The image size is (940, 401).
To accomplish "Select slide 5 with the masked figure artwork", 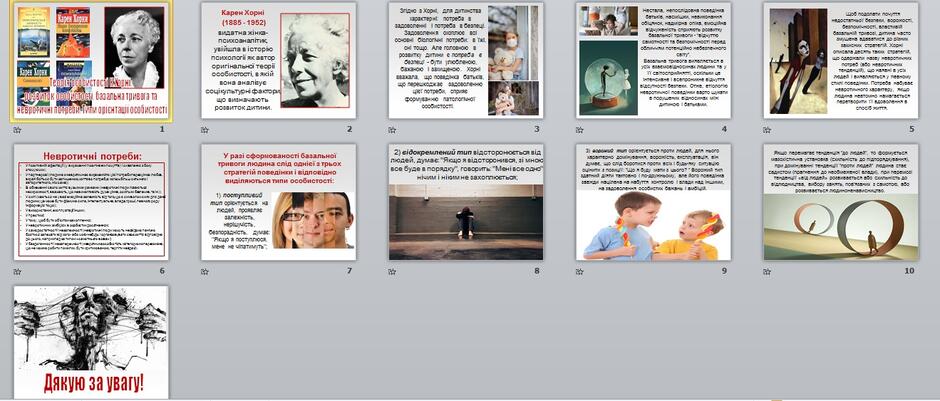I will point(841,61).
